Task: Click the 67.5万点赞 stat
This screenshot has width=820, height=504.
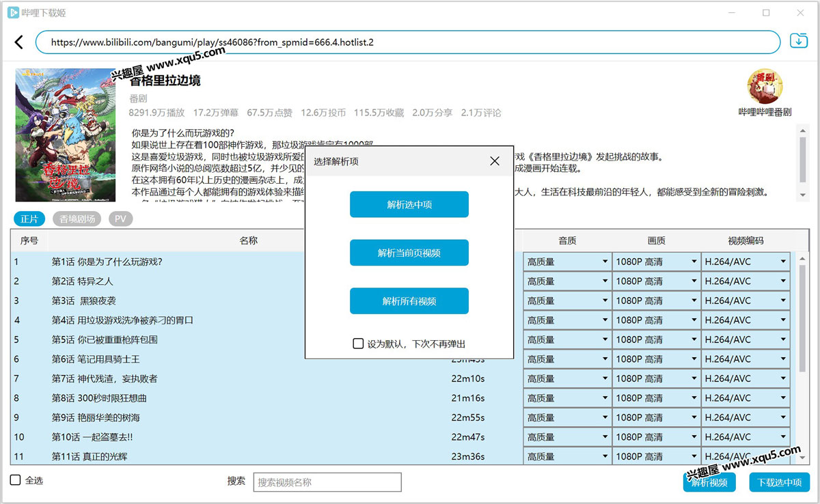Action: point(269,113)
